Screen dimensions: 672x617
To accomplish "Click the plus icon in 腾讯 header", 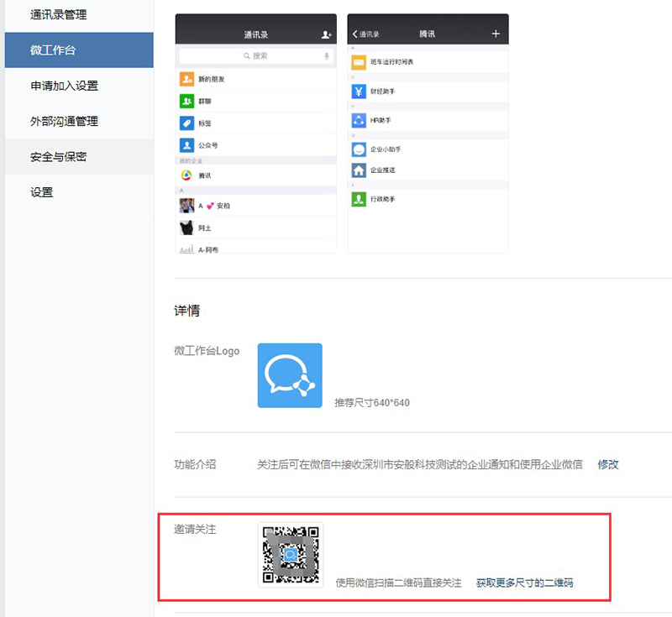I will pos(496,34).
